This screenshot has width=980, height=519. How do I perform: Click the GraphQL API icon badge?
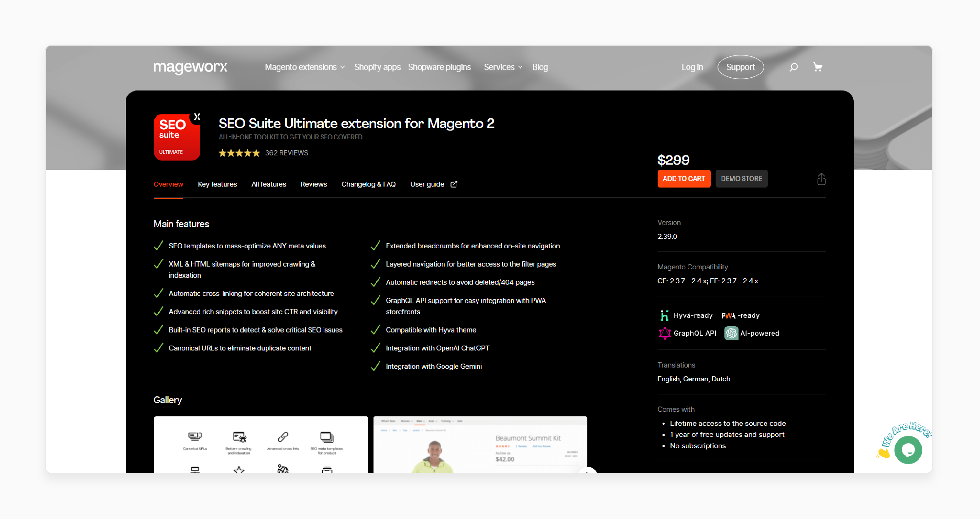click(x=665, y=333)
